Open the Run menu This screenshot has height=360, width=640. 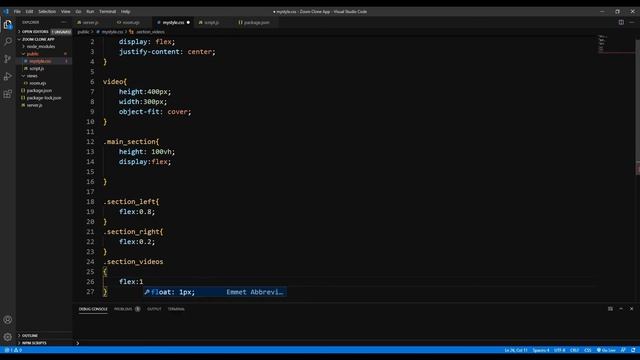[90, 11]
